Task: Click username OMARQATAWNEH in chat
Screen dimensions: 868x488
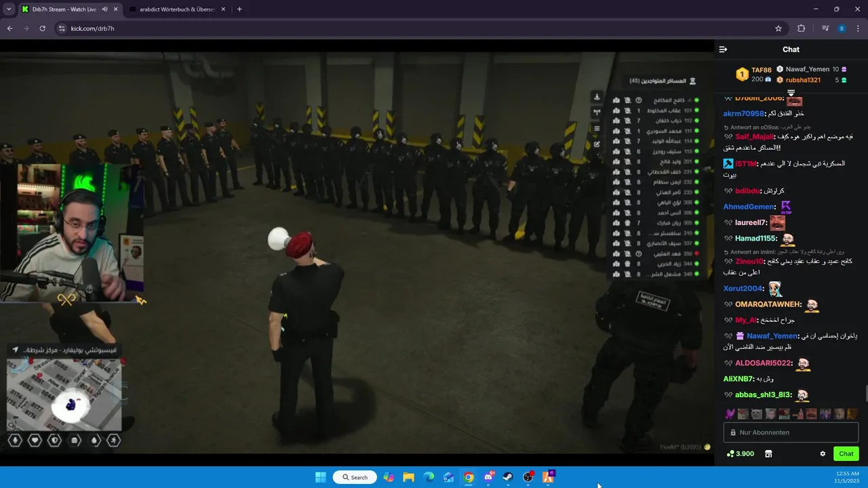Action: click(x=768, y=304)
